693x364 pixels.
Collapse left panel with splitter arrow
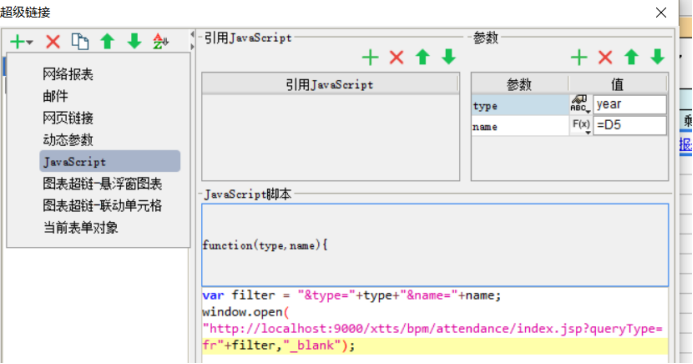click(192, 34)
